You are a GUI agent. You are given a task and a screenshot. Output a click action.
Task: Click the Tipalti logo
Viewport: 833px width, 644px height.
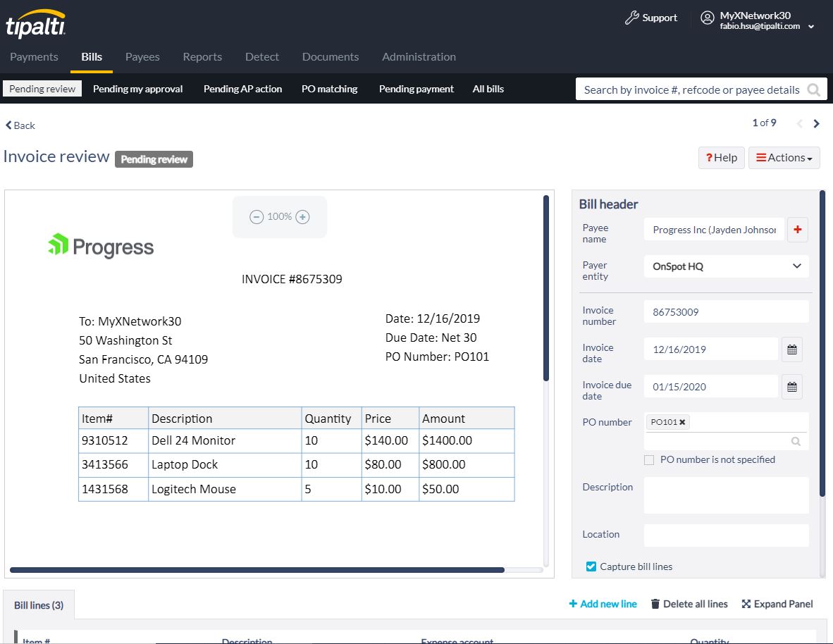pyautogui.click(x=37, y=25)
